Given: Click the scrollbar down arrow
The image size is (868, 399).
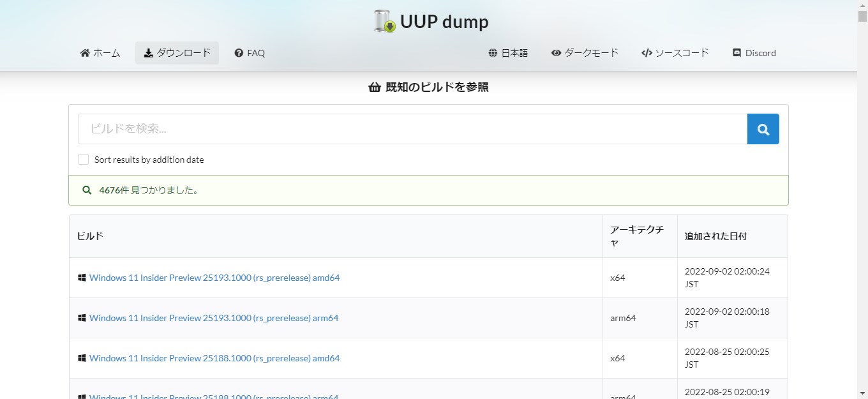Looking at the screenshot, I should click(862, 393).
